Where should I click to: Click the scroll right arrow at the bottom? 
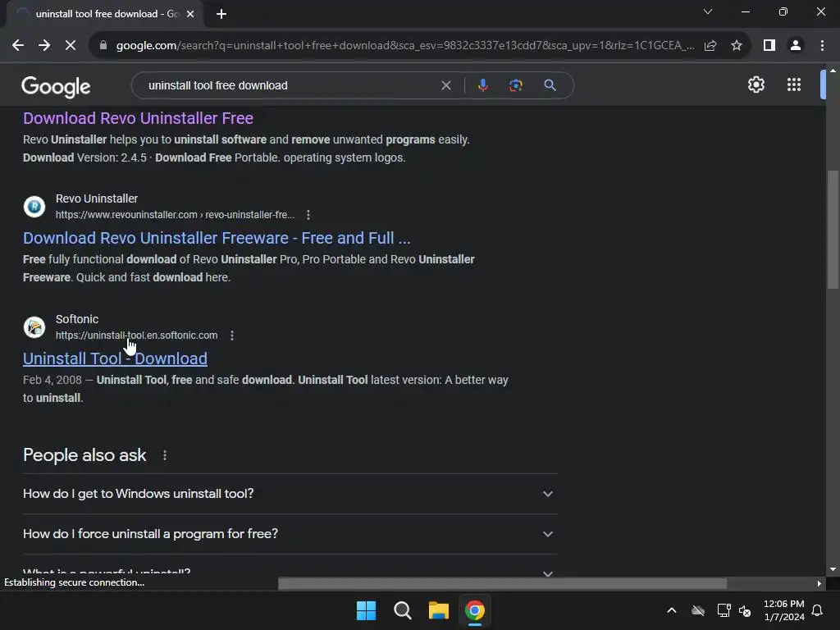coord(819,583)
